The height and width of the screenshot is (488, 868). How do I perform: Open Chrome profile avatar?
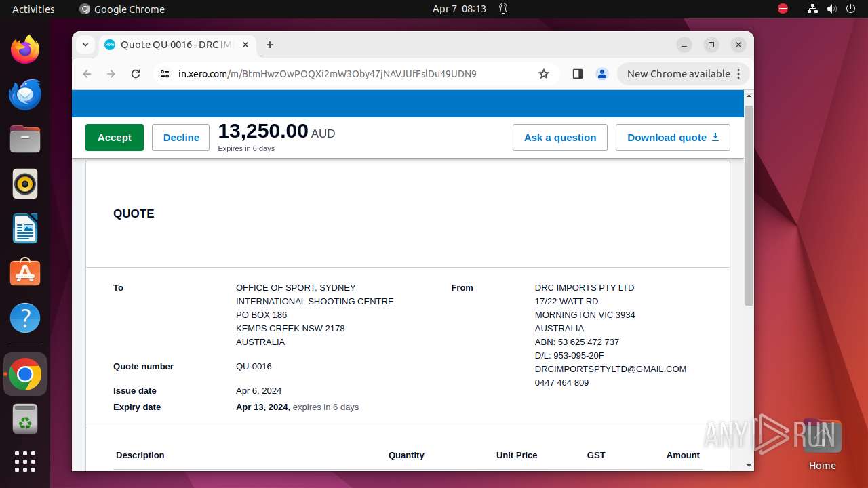[602, 74]
